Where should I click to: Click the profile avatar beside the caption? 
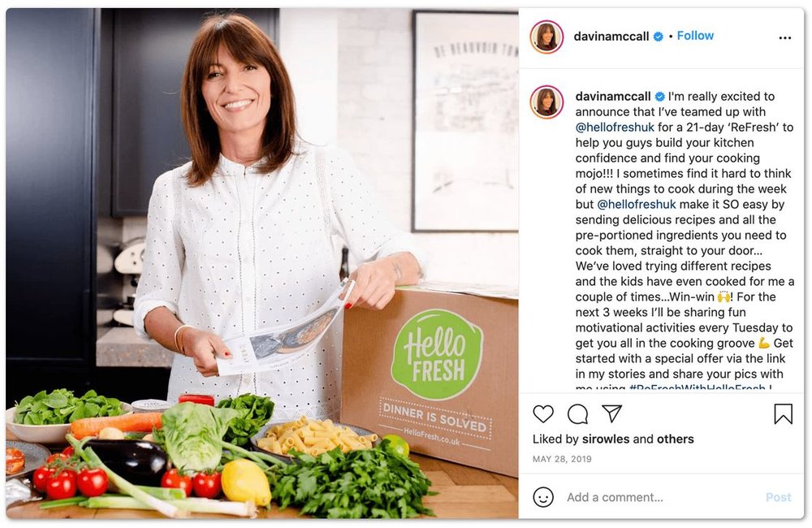(547, 101)
